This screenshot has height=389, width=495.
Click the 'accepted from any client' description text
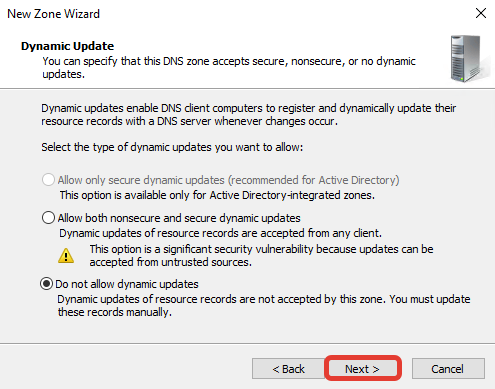coord(220,233)
